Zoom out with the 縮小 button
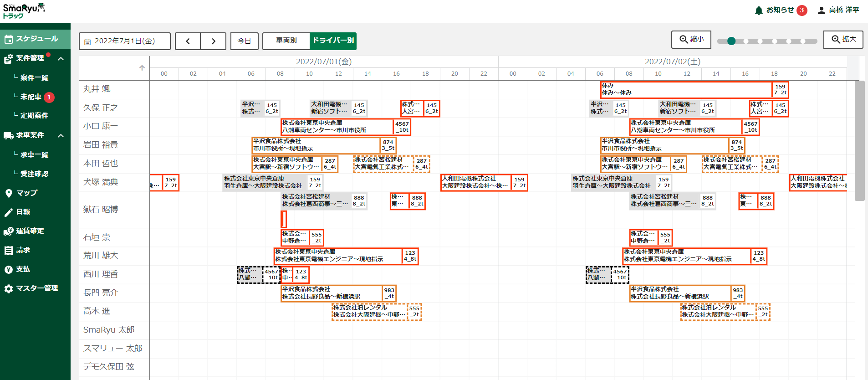 click(691, 40)
